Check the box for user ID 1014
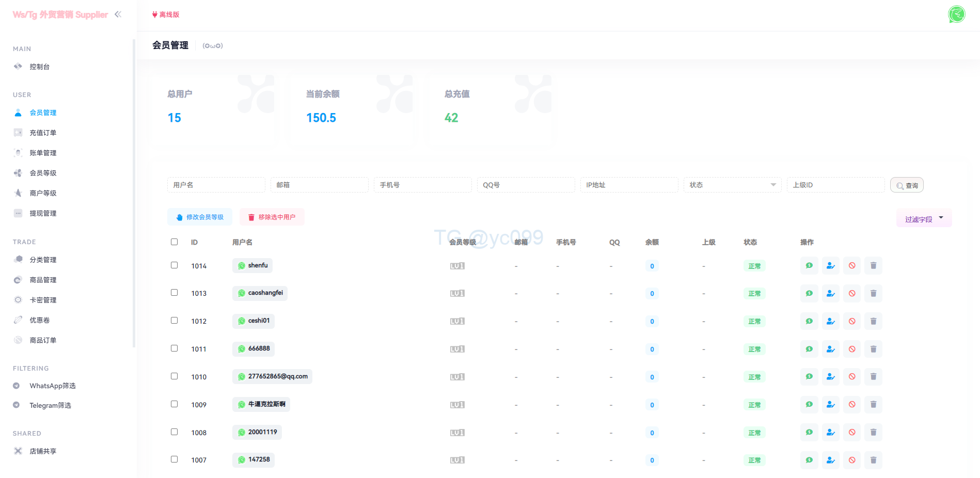The image size is (980, 478). pos(175,265)
